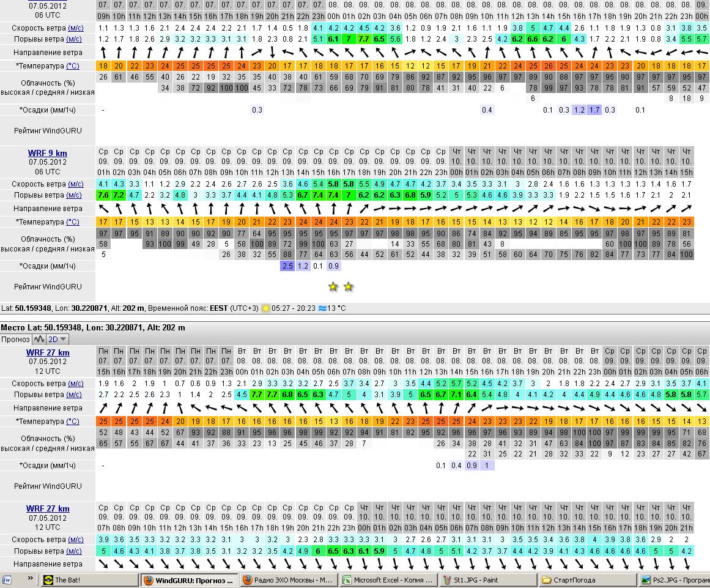
Task: Switch to Радио ЭХО Москвы Firefox window
Action: pyautogui.click(x=287, y=580)
